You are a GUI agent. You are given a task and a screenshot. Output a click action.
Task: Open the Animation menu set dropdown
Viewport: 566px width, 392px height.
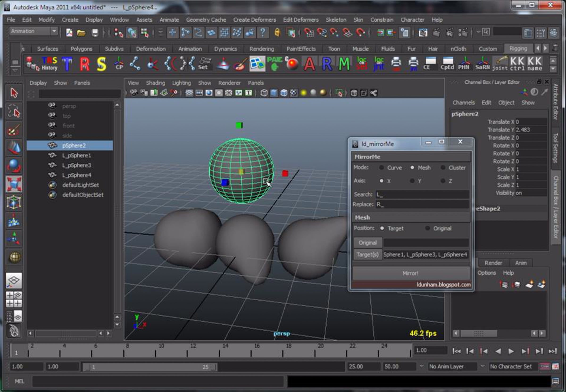tap(34, 31)
